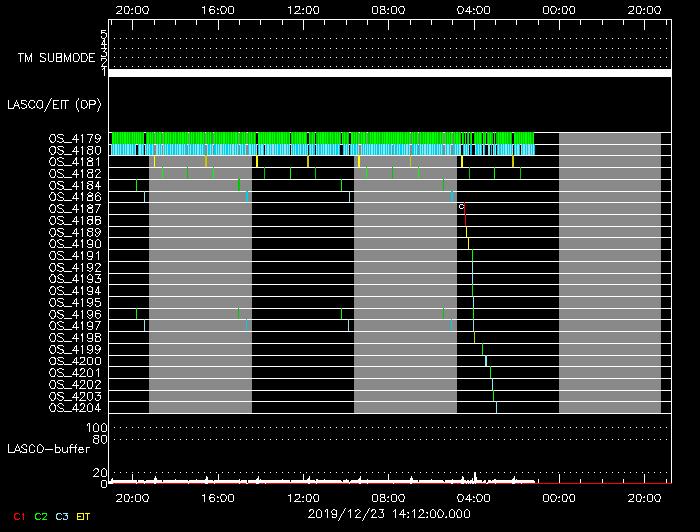The height and width of the screenshot is (532, 700).
Task: Select the OS_4179 row label
Action: (75, 138)
